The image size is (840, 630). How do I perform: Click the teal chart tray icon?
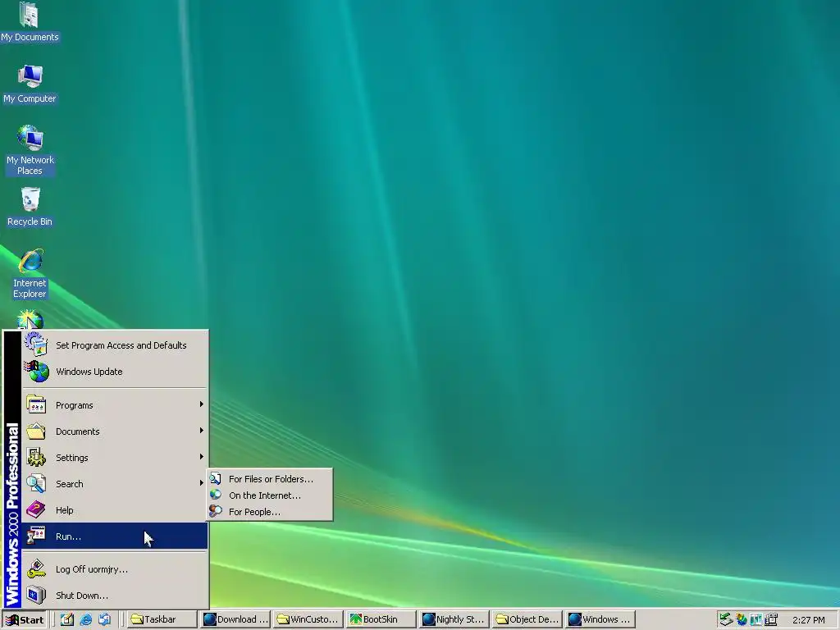click(756, 620)
